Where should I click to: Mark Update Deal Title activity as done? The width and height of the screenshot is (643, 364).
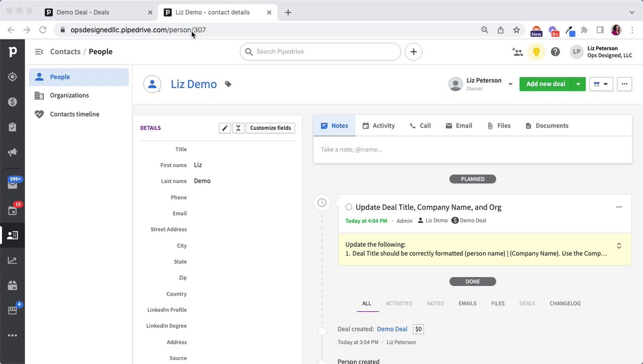pos(349,207)
